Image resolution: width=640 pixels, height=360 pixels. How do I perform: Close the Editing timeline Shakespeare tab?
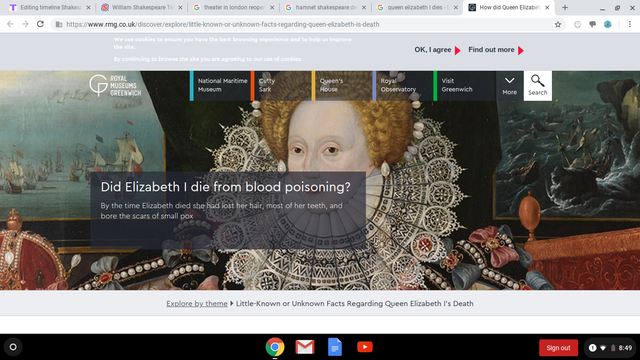point(88,7)
